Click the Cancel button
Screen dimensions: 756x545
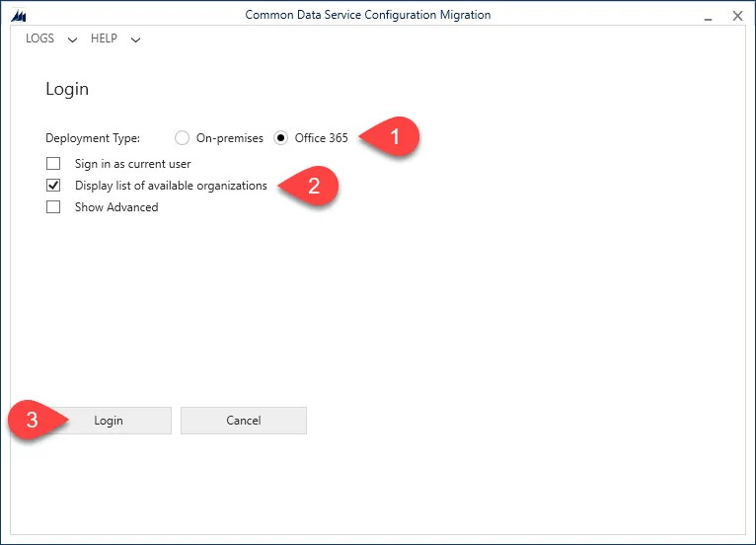pos(244,421)
